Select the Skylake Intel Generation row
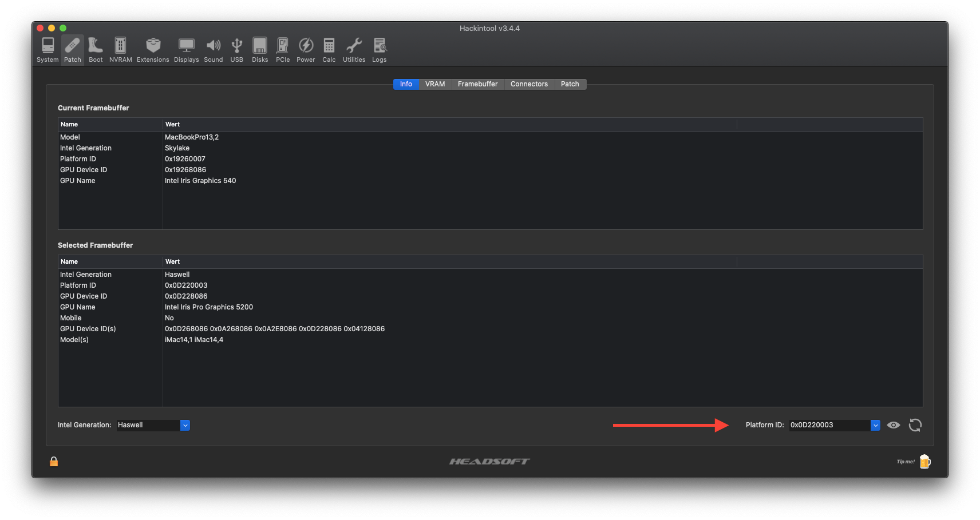Viewport: 980px width, 520px height. click(x=490, y=148)
